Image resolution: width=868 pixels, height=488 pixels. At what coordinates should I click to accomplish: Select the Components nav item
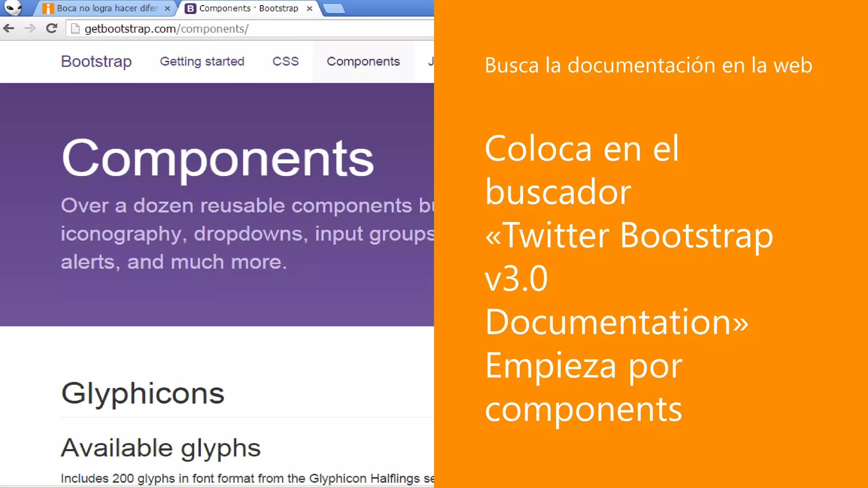(363, 61)
